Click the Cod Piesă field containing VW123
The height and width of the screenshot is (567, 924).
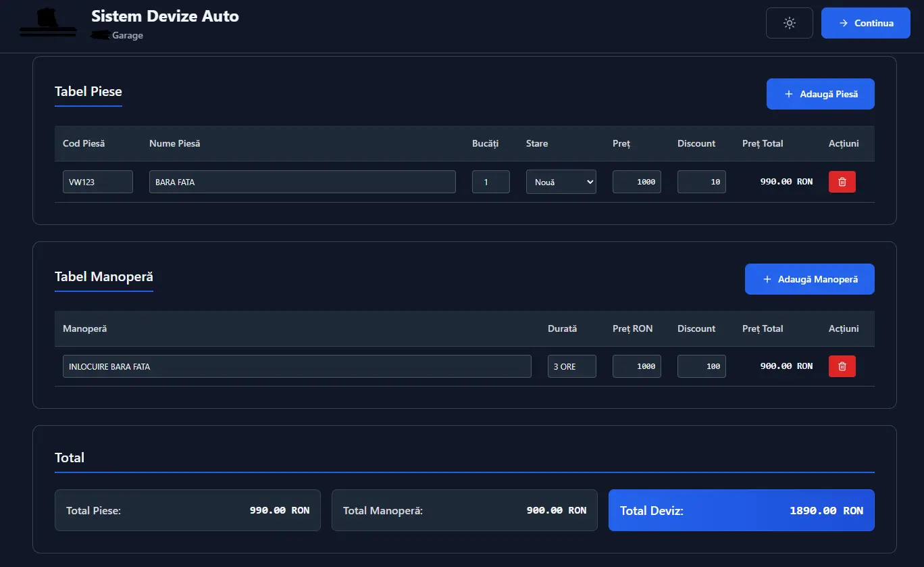(x=97, y=182)
